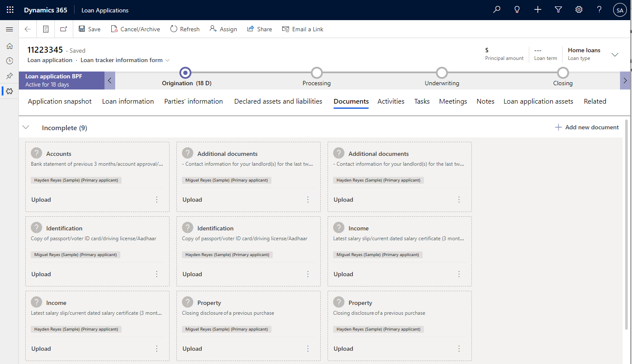This screenshot has height=364, width=632.
Task: Switch to the Meetings tab
Action: (453, 101)
